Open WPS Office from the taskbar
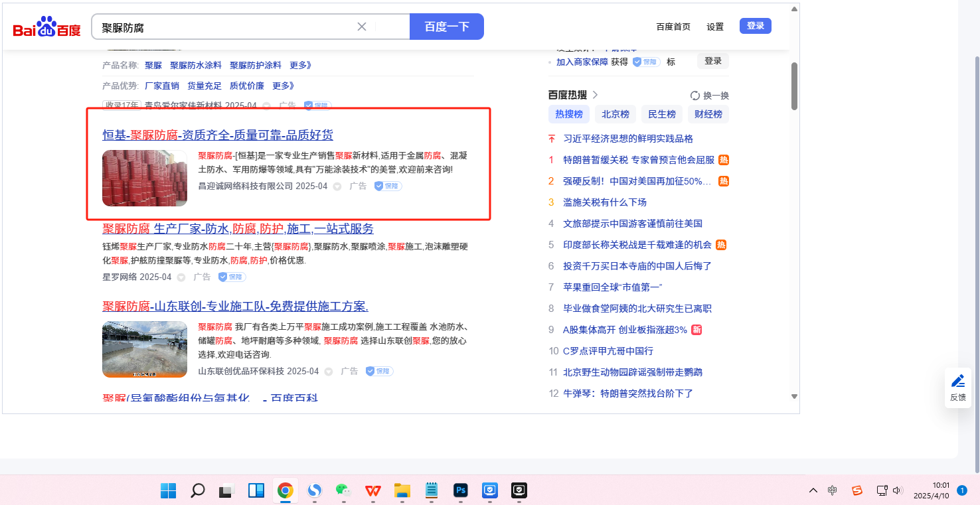980x505 pixels. (x=372, y=490)
